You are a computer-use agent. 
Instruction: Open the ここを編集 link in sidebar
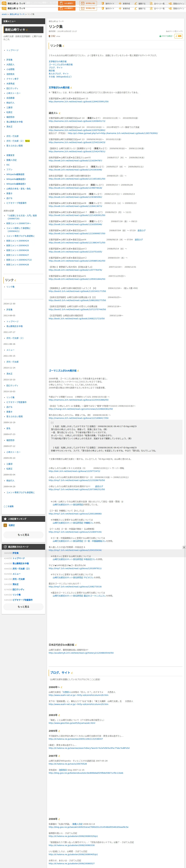8,506
